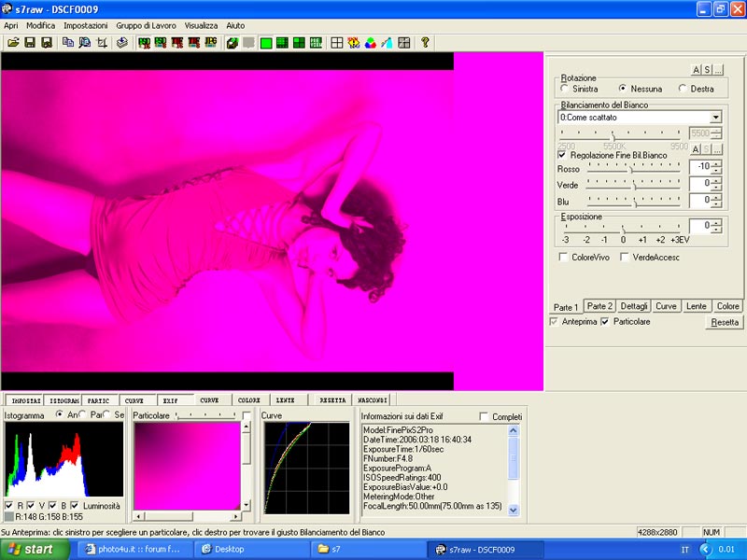The height and width of the screenshot is (560, 747).
Task: Click the Resetta button in right panel
Action: pos(725,322)
